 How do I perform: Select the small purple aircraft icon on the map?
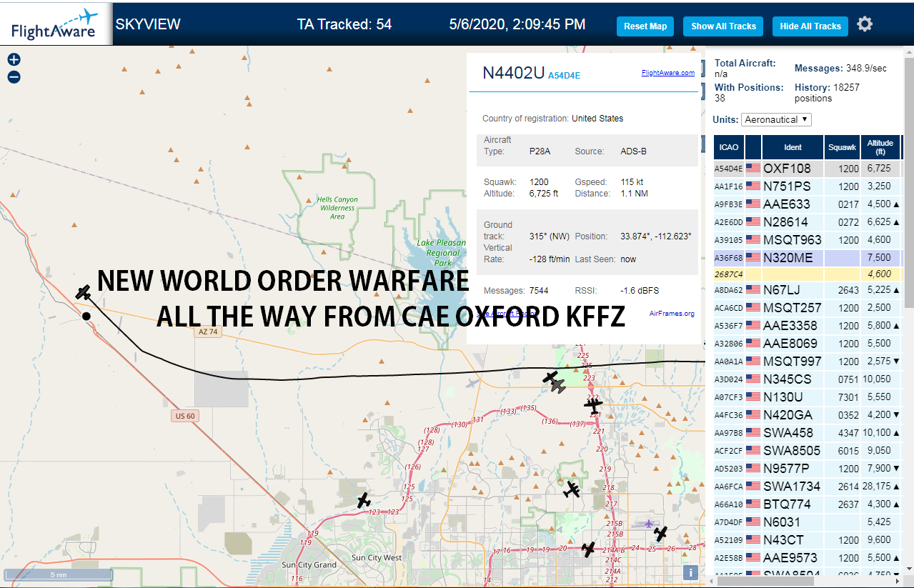648,524
